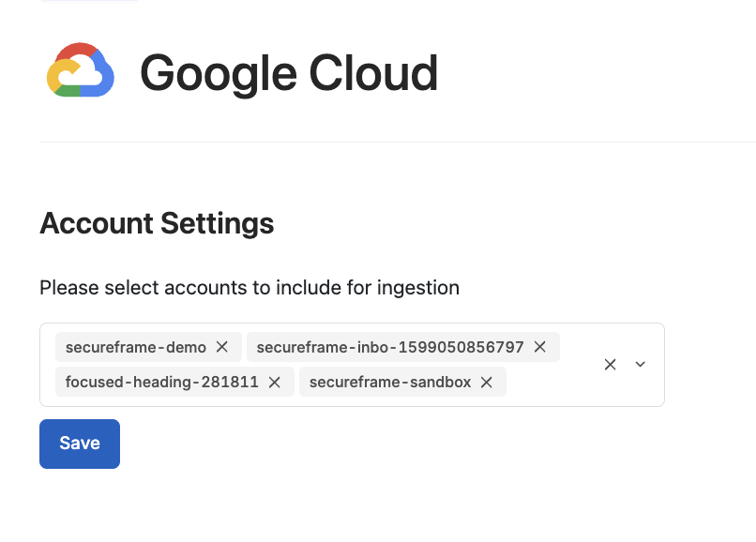
Task: Select the secureframe-inbo-1599050856797 chip label
Action: click(390, 347)
